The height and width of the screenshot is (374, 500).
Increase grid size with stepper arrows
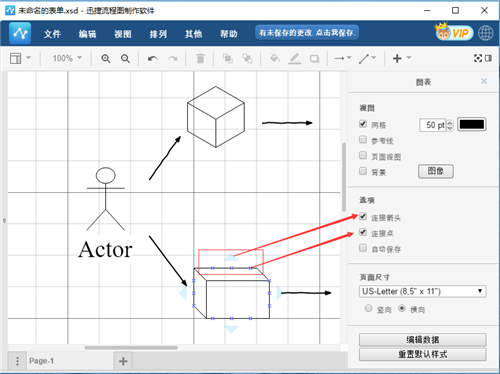(450, 122)
